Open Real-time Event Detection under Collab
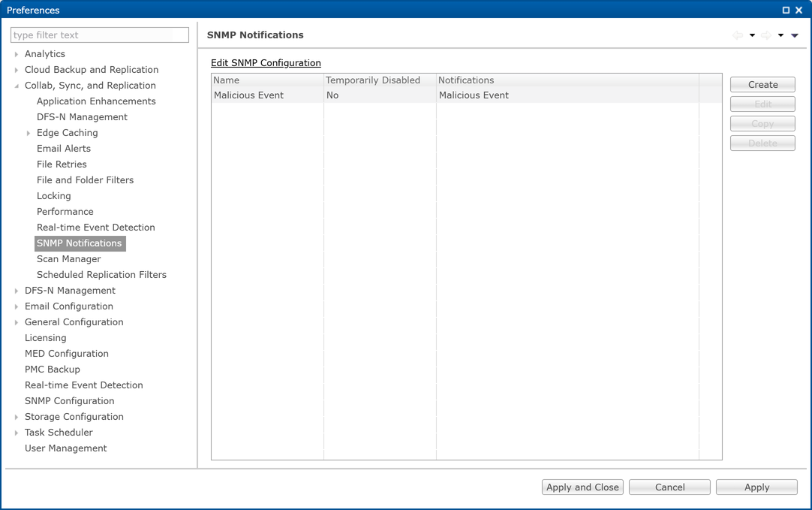Image resolution: width=812 pixels, height=510 pixels. point(96,228)
